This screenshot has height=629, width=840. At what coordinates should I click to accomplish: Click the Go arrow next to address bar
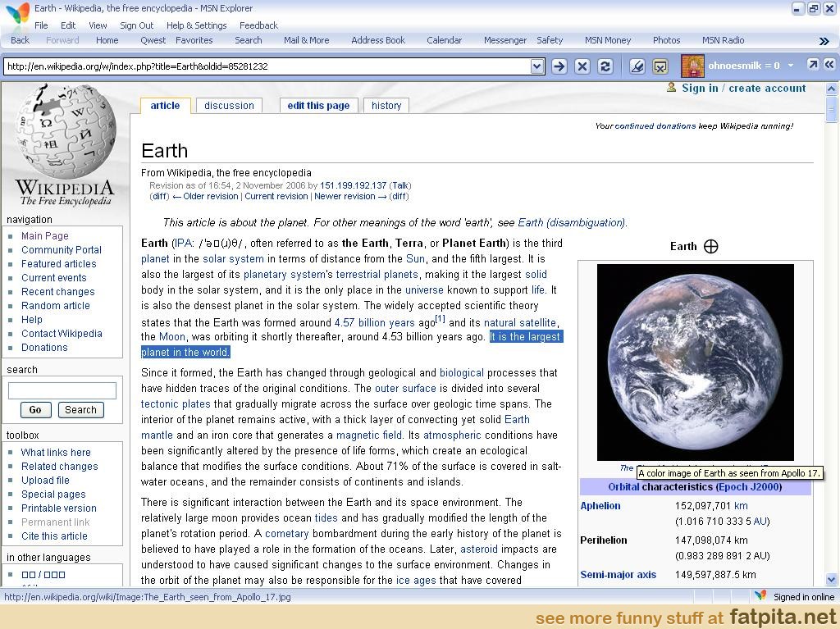point(559,66)
